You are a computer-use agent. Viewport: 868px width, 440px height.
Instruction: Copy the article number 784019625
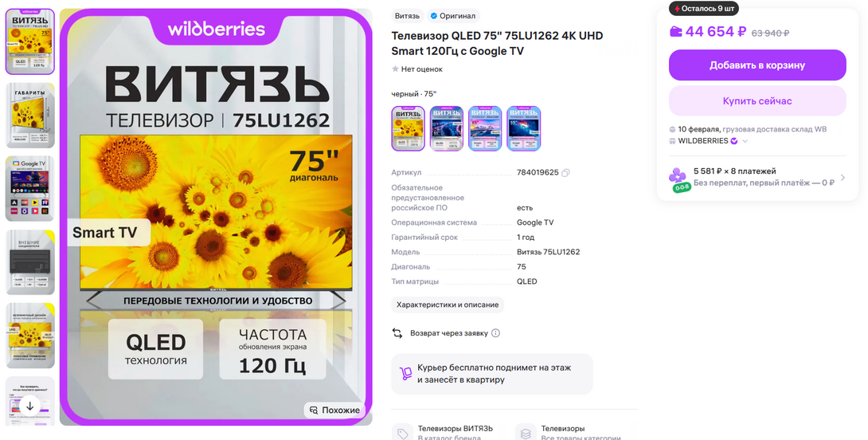tap(565, 173)
